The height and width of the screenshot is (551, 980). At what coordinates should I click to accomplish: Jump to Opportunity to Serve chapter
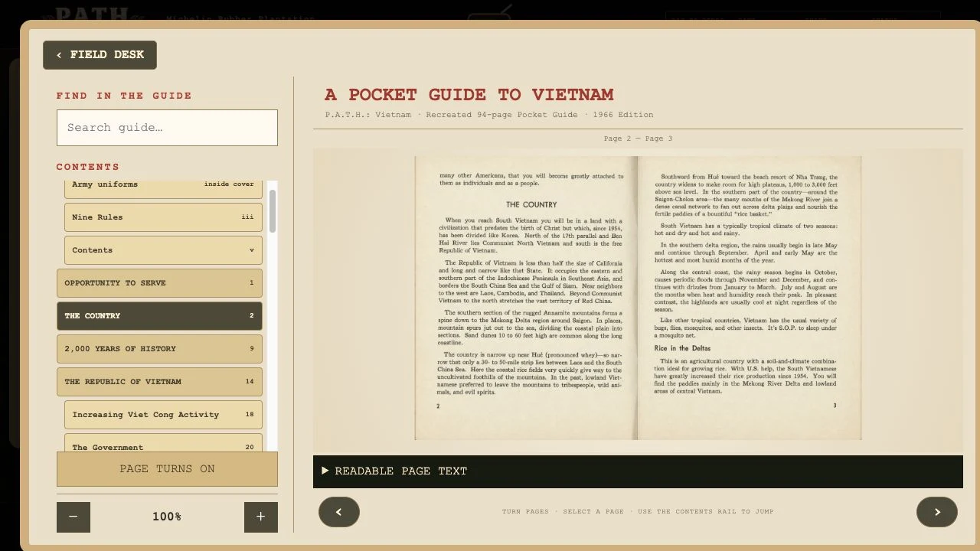pyautogui.click(x=159, y=283)
